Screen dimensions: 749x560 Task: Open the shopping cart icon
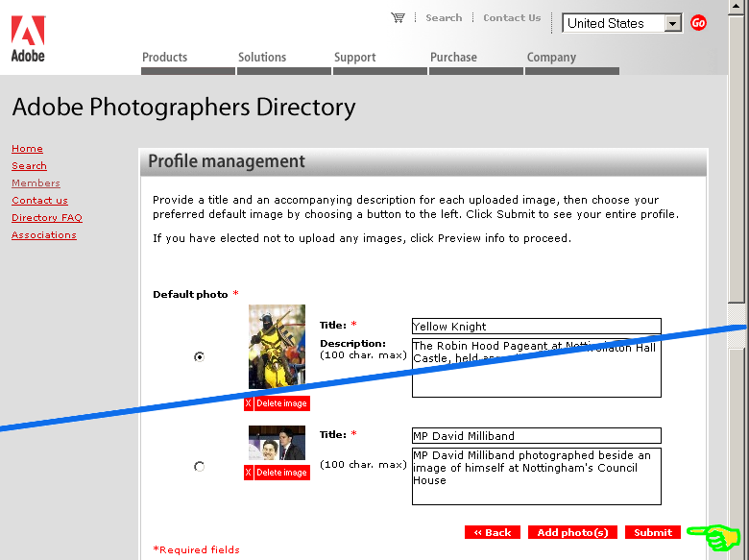pos(398,17)
